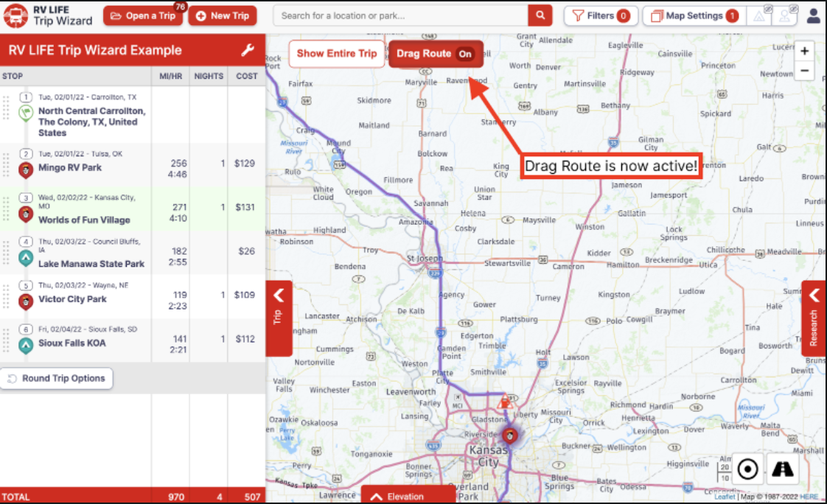The width and height of the screenshot is (827, 504).
Task: Select stop Mingo RV Park
Action: click(69, 168)
